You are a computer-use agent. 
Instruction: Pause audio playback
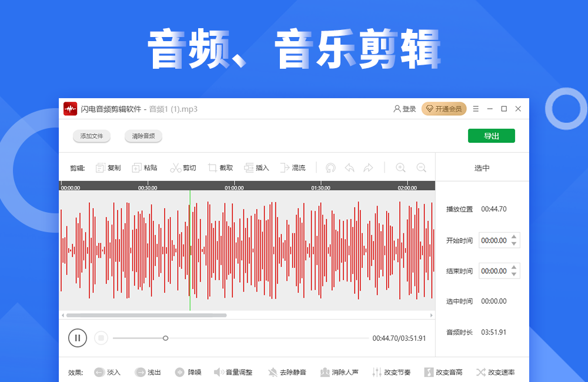point(78,338)
